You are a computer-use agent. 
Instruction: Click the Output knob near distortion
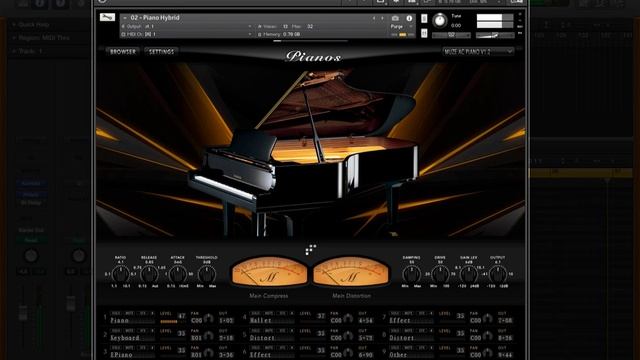[498, 274]
